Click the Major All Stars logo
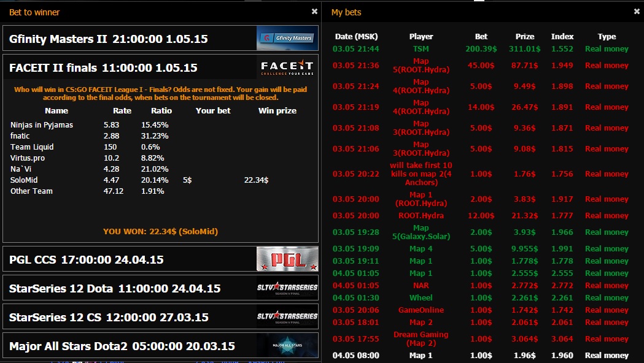This screenshot has height=363, width=644. click(287, 345)
